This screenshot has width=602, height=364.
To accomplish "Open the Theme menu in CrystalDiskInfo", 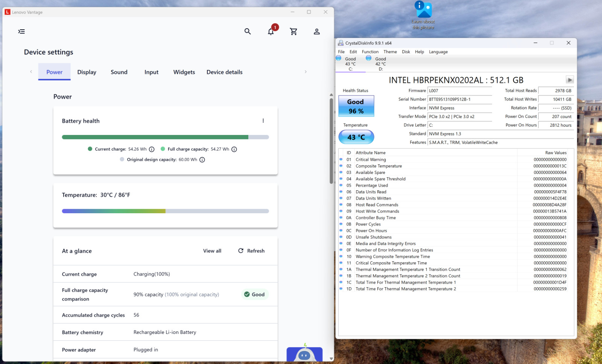I will coord(390,52).
